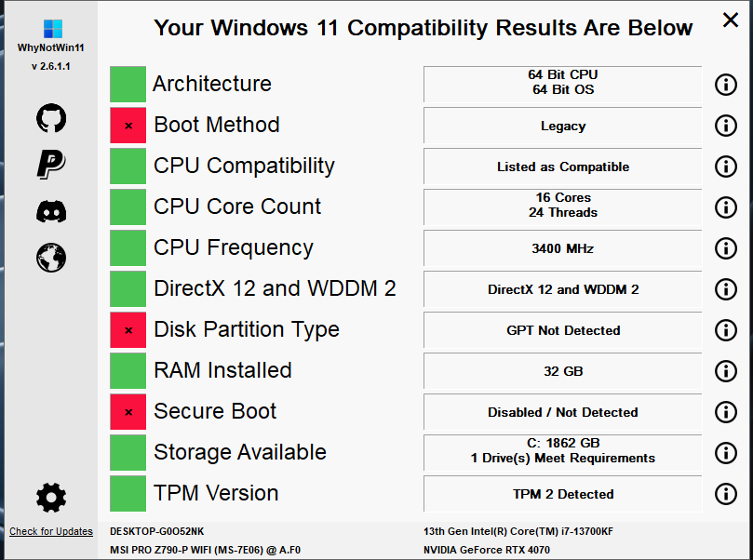Open the website globe icon
753x560 pixels.
(51, 258)
